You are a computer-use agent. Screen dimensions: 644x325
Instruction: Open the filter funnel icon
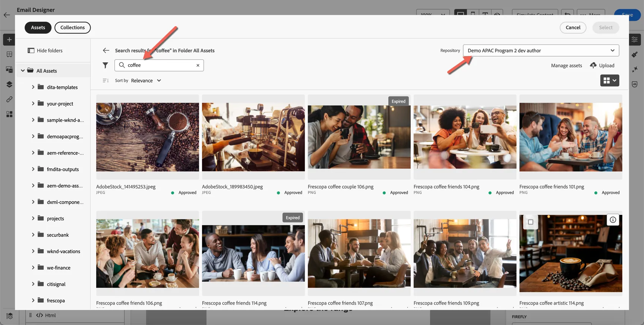[x=105, y=65]
